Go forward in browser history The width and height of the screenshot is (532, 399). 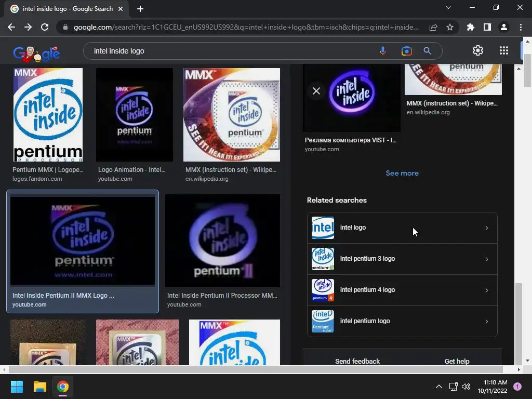28,27
